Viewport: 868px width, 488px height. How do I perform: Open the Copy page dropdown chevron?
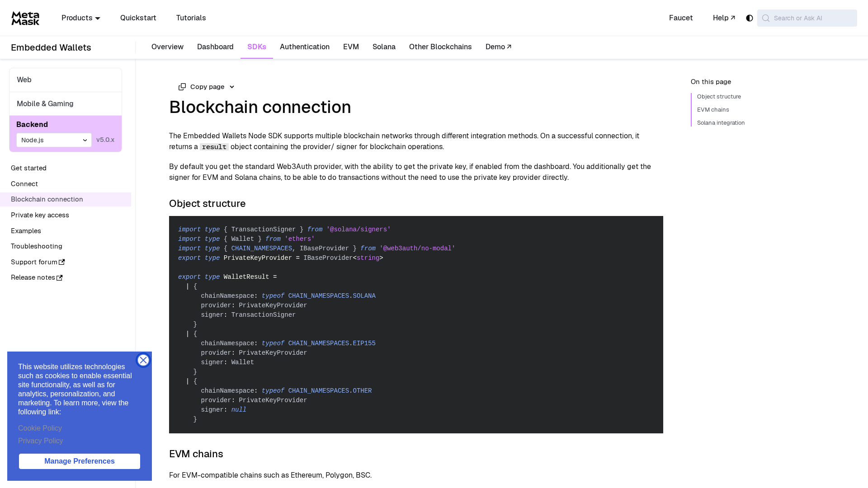[232, 87]
